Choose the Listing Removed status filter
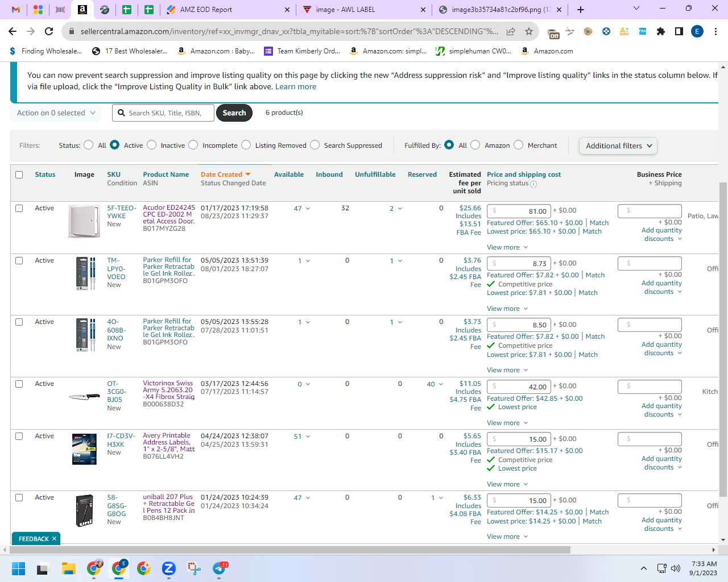Image resolution: width=728 pixels, height=582 pixels. [x=246, y=145]
